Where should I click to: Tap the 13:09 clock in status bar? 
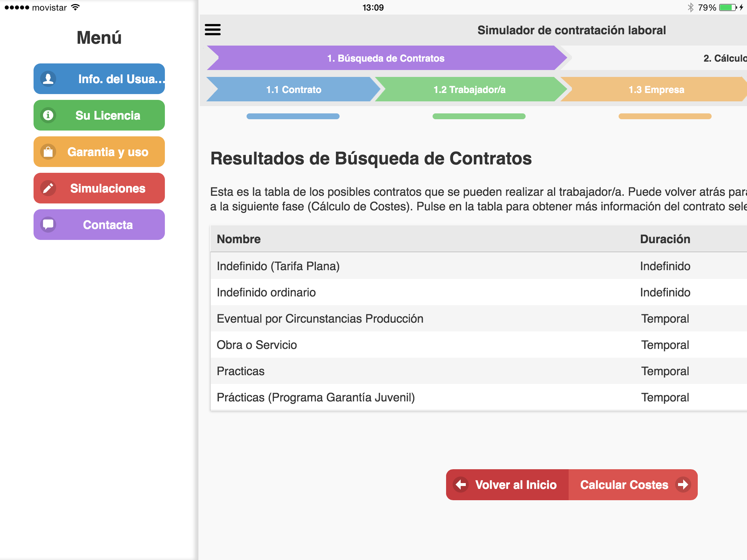tap(373, 7)
